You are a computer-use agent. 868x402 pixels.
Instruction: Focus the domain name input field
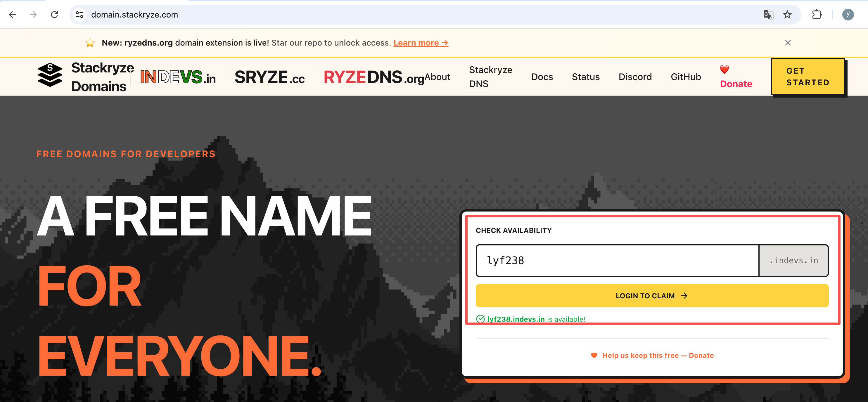(x=617, y=261)
